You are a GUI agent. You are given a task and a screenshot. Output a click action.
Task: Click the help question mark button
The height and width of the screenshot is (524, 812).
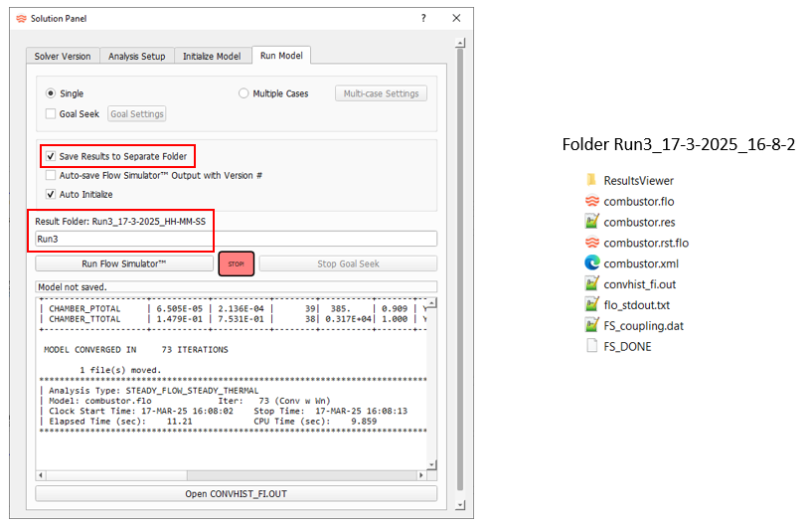pyautogui.click(x=423, y=18)
